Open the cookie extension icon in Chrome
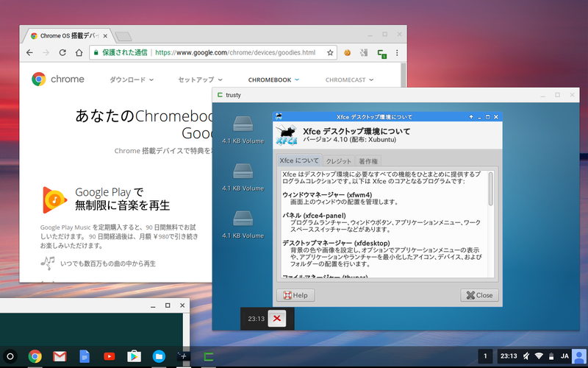Screen dimensions: 588x368 click(x=347, y=52)
